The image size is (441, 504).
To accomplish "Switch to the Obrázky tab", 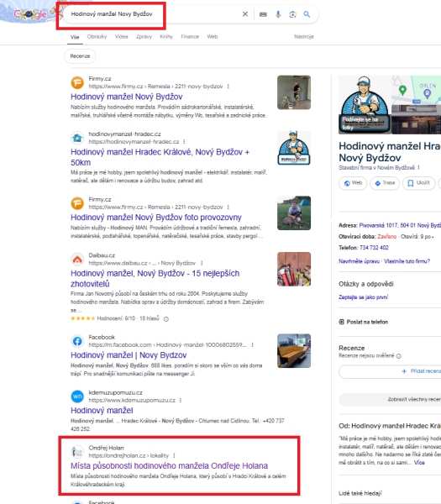I will coord(97,37).
